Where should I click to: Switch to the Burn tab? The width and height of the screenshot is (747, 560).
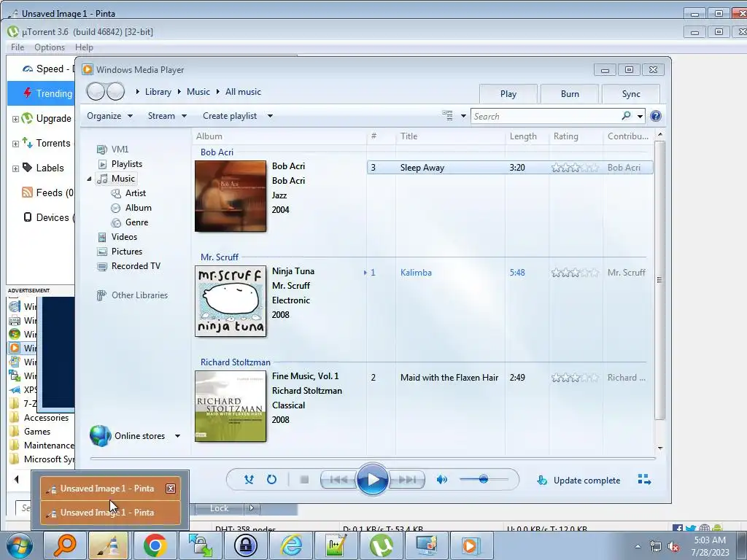coord(570,94)
